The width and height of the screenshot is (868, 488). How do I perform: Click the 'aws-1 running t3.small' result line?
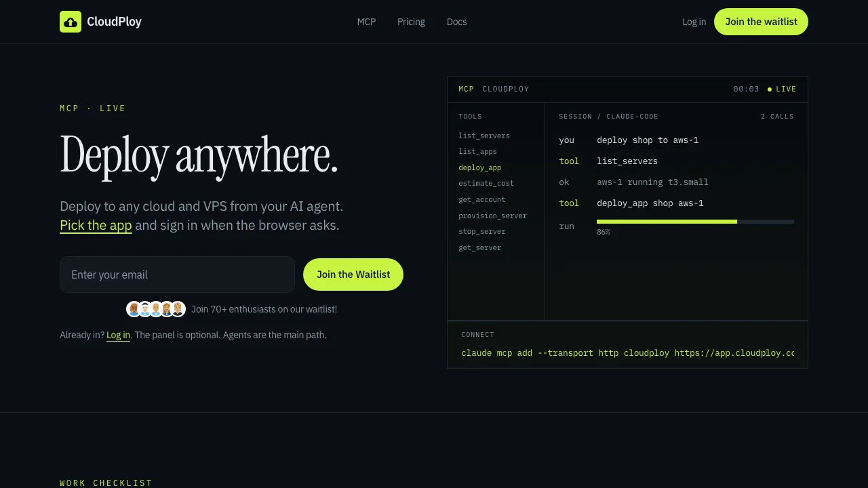(x=652, y=182)
